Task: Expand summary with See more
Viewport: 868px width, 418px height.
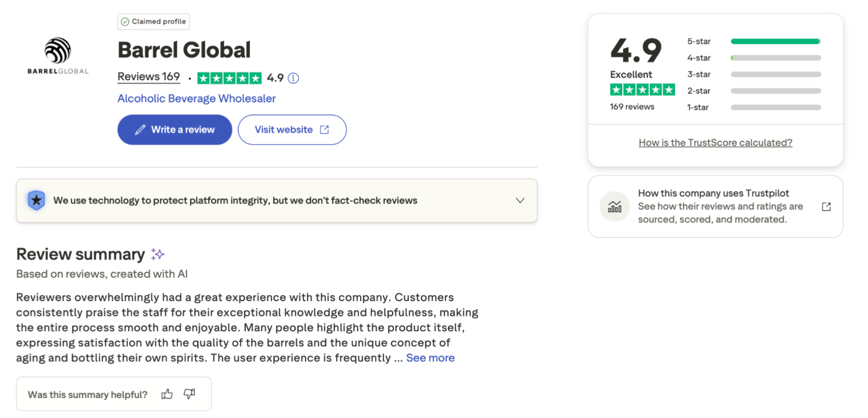Action: 430,358
